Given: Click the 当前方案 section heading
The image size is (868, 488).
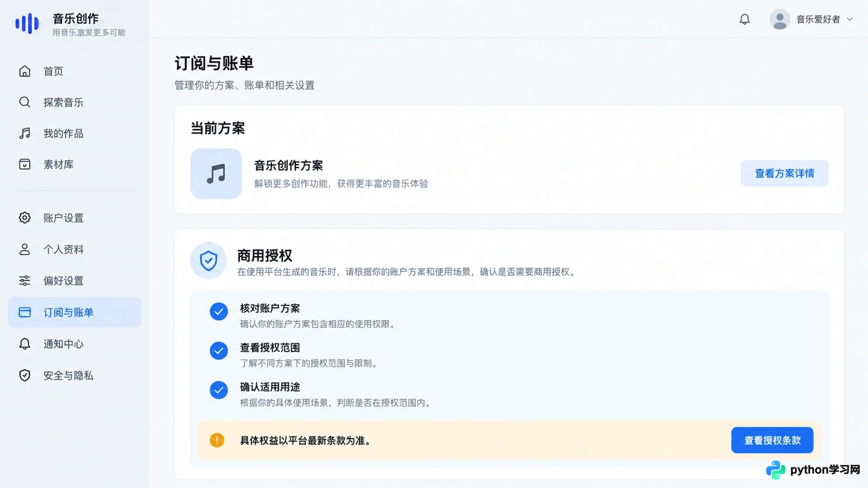Looking at the screenshot, I should point(218,128).
